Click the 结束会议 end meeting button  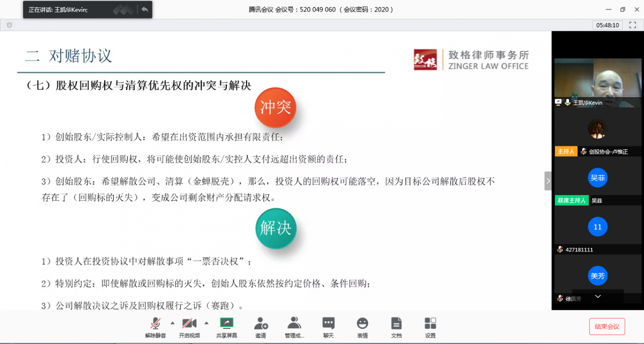pyautogui.click(x=607, y=326)
